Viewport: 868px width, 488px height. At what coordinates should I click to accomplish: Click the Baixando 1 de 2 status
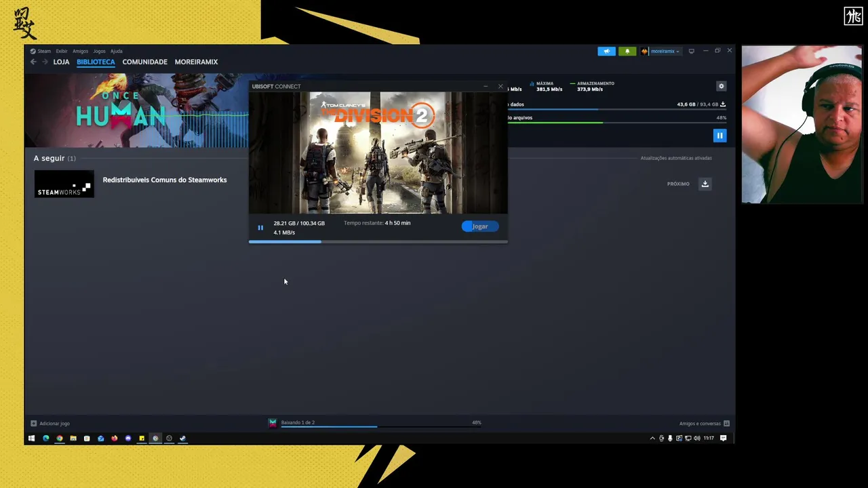pyautogui.click(x=298, y=422)
